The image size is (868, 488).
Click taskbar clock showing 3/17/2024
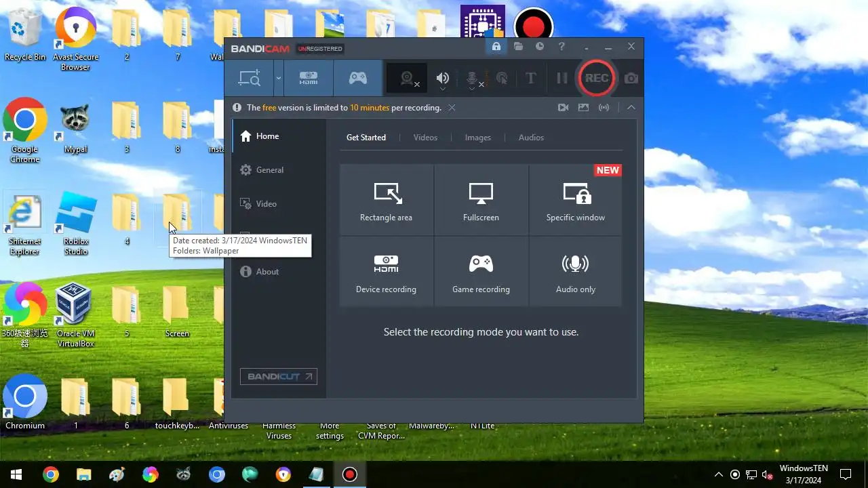pos(804,474)
